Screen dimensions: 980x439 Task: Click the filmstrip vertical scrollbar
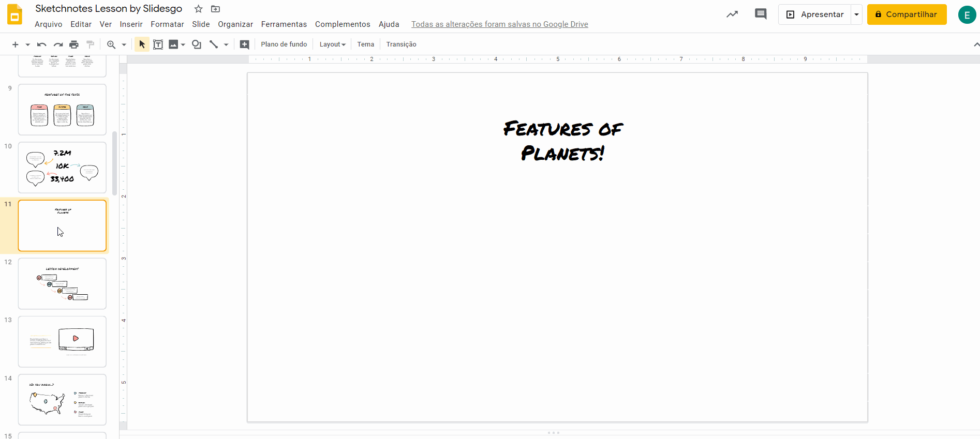pyautogui.click(x=114, y=163)
